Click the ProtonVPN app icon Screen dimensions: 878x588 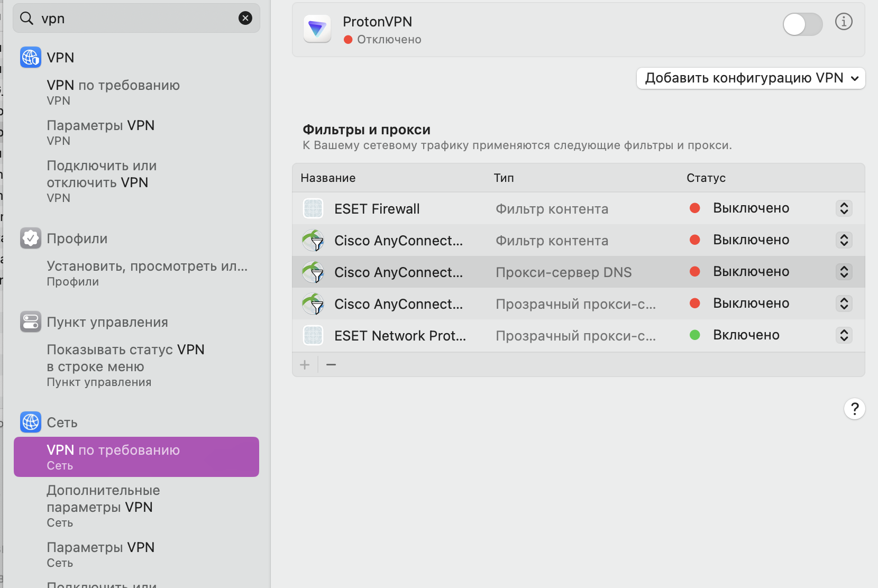[x=317, y=29]
